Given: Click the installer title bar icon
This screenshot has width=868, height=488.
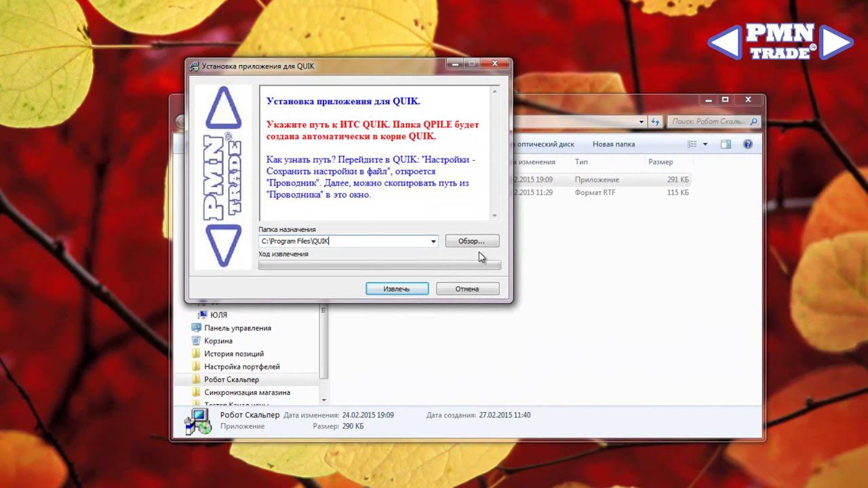Looking at the screenshot, I should [x=194, y=66].
